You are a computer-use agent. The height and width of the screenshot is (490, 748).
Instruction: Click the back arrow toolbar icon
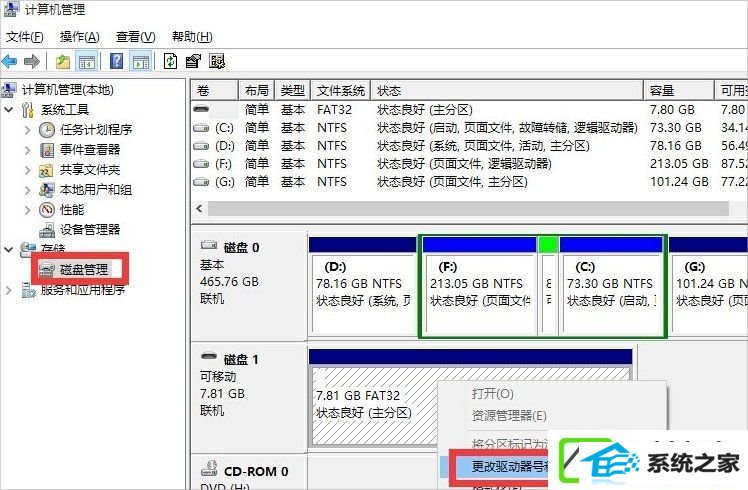point(10,62)
